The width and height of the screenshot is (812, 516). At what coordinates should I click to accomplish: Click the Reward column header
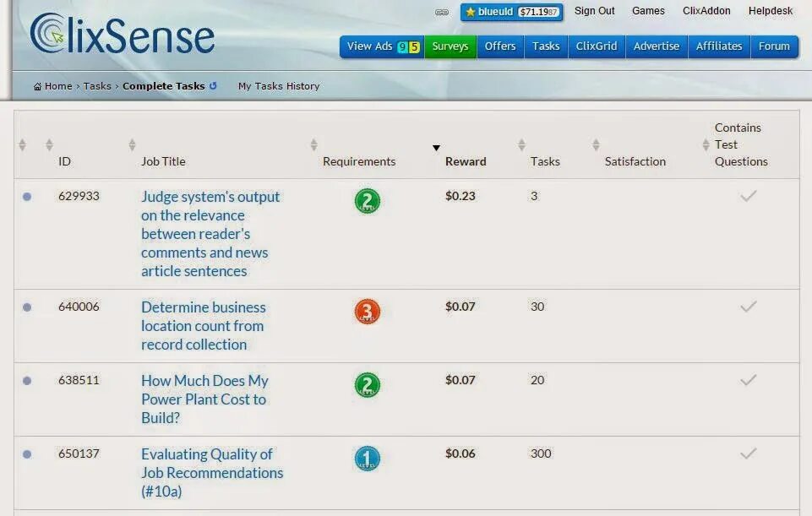point(466,161)
